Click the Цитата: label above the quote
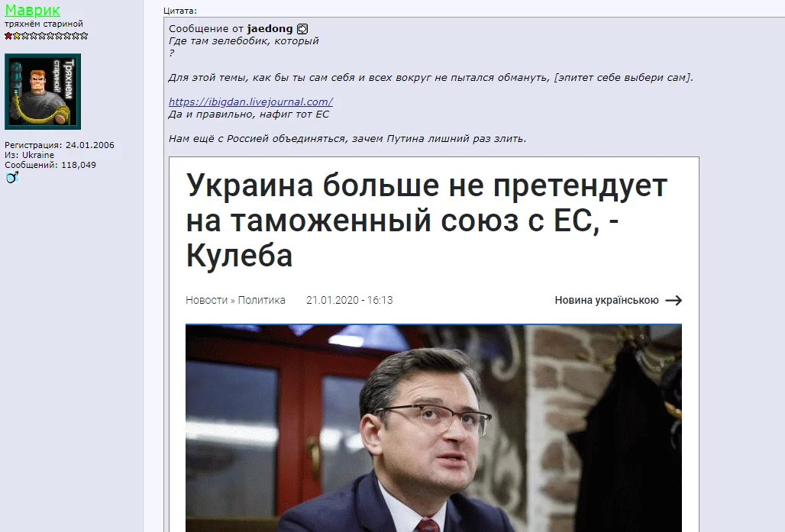 coord(180,11)
